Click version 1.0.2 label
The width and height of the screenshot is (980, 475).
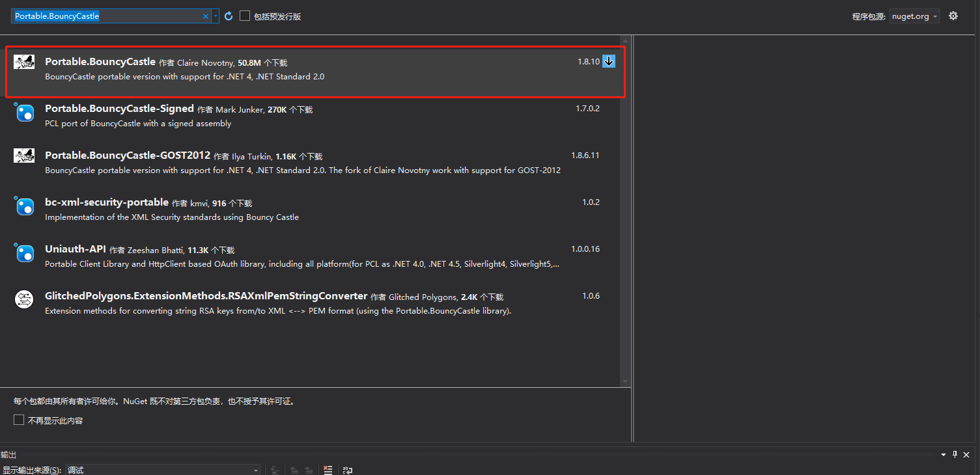(x=591, y=202)
